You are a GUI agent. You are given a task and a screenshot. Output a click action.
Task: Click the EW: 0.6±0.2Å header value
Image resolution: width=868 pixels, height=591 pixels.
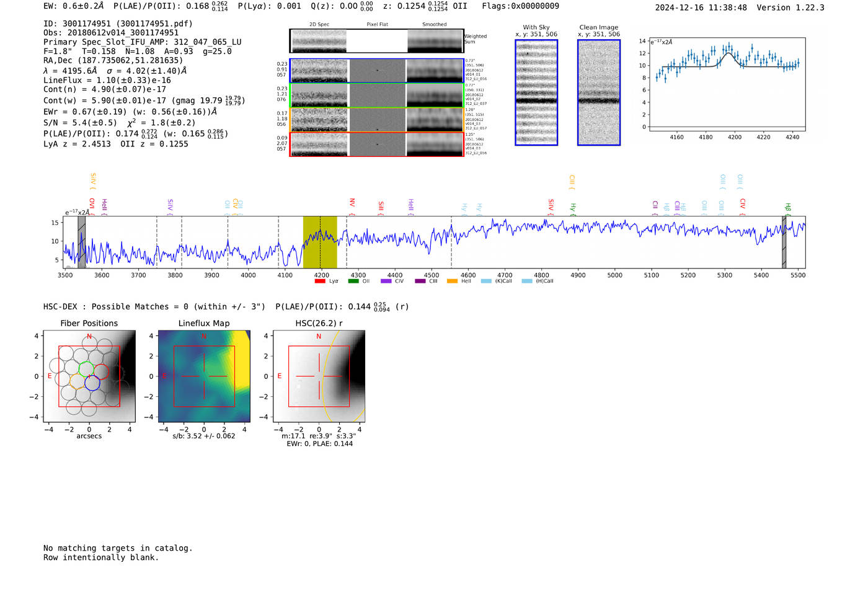point(74,6)
